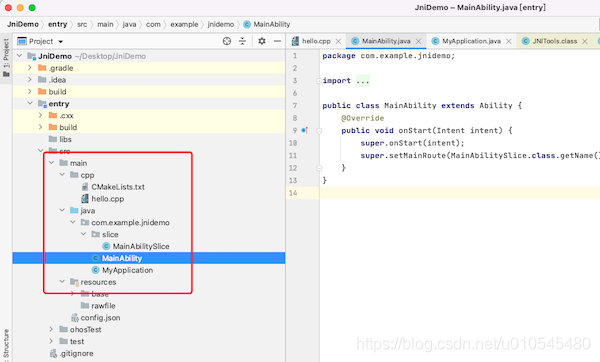Viewport: 600px width, 362px height.
Task: Click the override gutter icon on line 9
Action: pos(305,130)
